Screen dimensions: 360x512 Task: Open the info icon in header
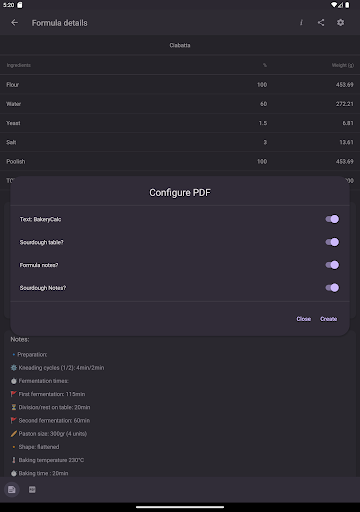301,23
